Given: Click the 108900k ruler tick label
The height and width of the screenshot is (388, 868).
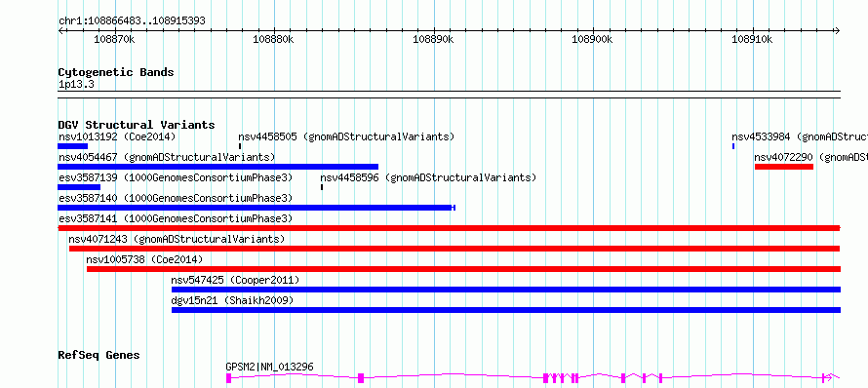Looking at the screenshot, I should click(593, 39).
